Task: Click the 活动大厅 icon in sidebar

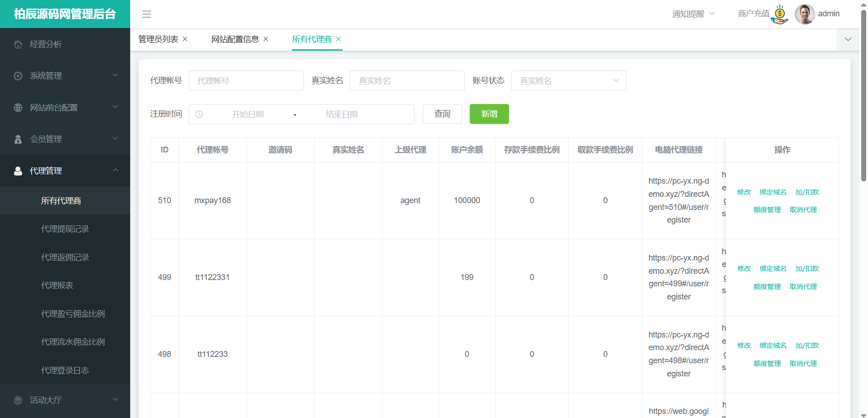Action: 18,400
